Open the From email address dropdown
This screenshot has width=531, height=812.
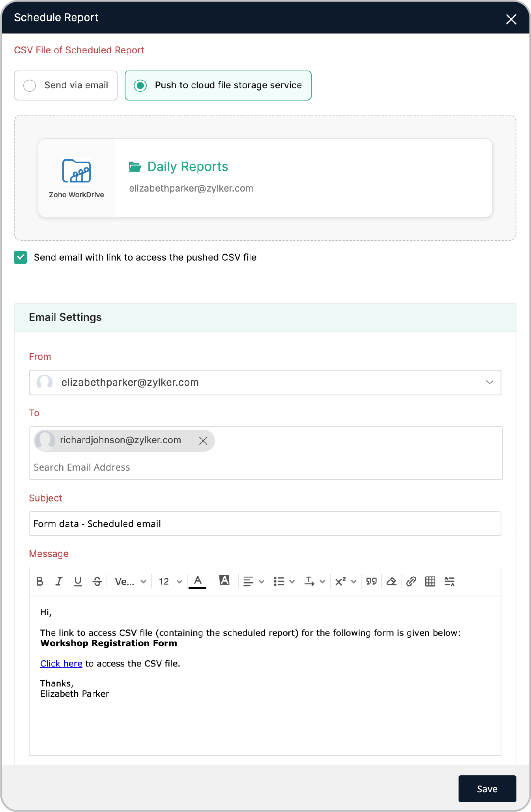tap(265, 382)
